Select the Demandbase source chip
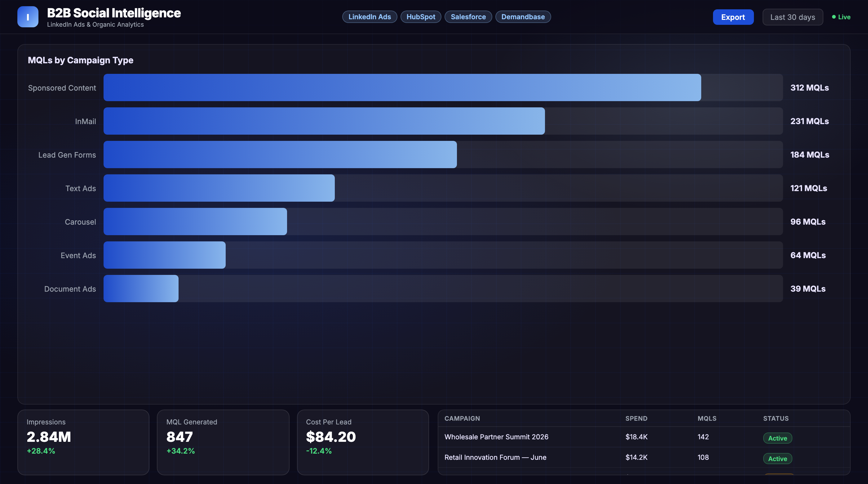Image resolution: width=868 pixels, height=484 pixels. (523, 17)
